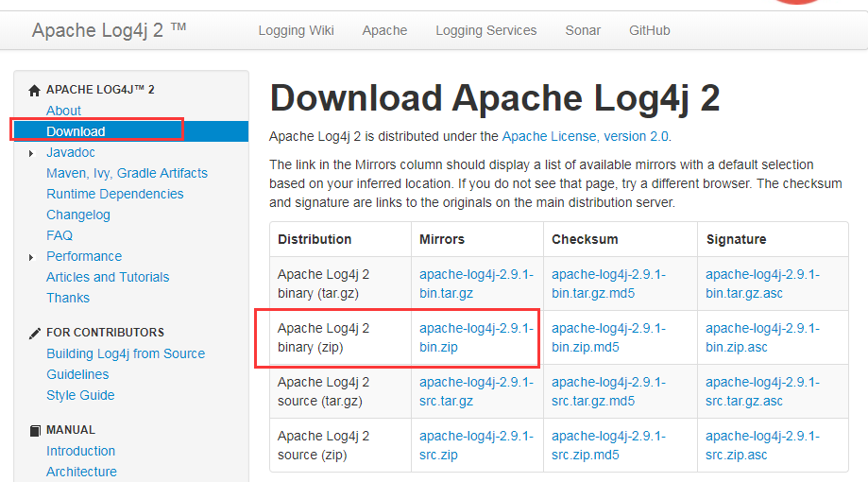Download apache-log4j-2.9.1-src.tar.gz mirror link

pos(476,391)
